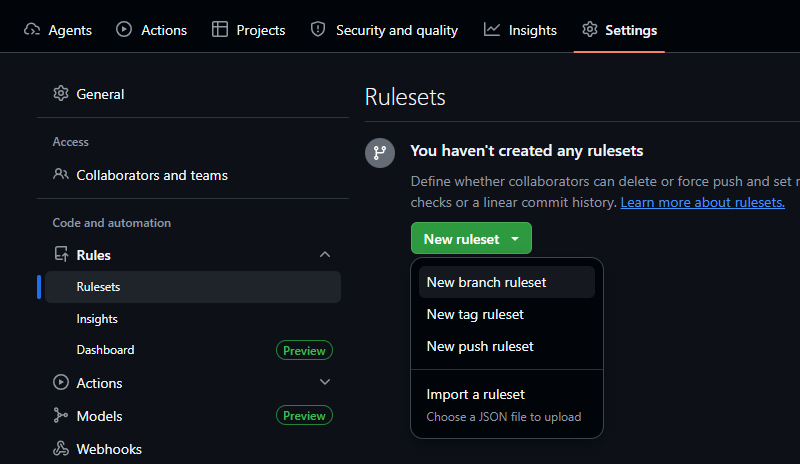The width and height of the screenshot is (800, 464).
Task: Click the Settings gear icon tab
Action: coord(590,29)
